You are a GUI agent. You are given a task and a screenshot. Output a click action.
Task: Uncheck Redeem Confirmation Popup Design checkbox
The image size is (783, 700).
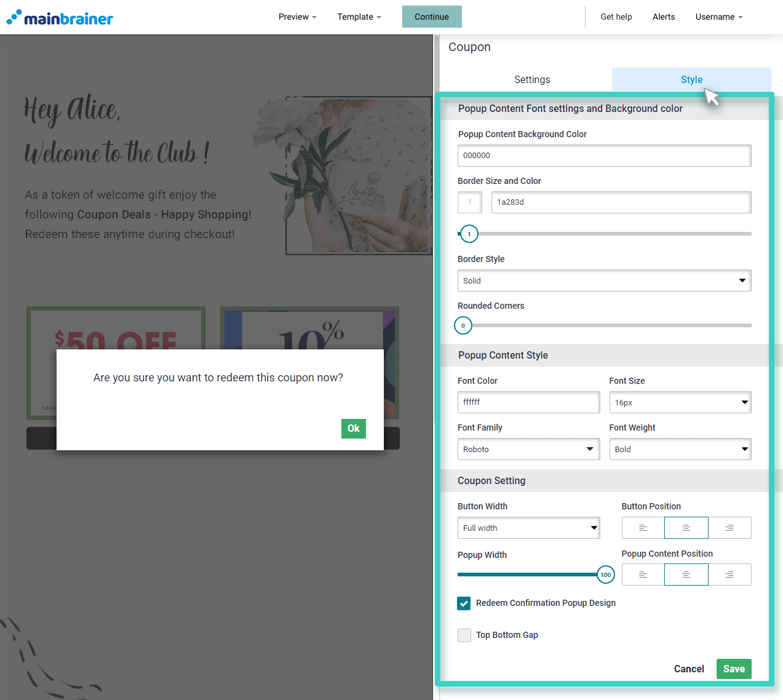click(x=464, y=603)
